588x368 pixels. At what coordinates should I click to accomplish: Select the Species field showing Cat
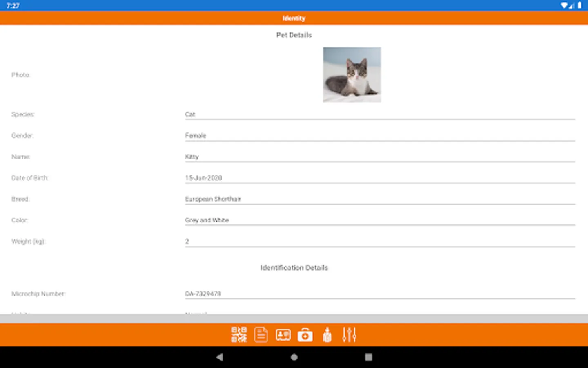[x=380, y=114]
